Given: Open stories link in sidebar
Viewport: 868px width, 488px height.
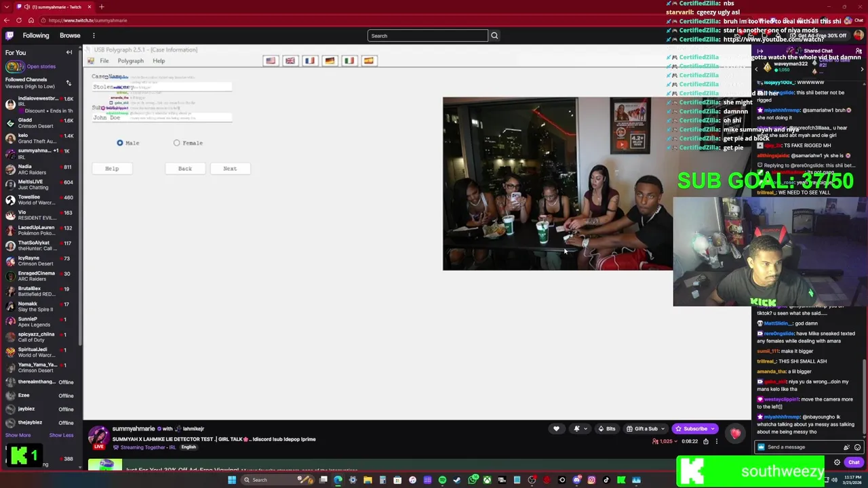Looking at the screenshot, I should [41, 66].
